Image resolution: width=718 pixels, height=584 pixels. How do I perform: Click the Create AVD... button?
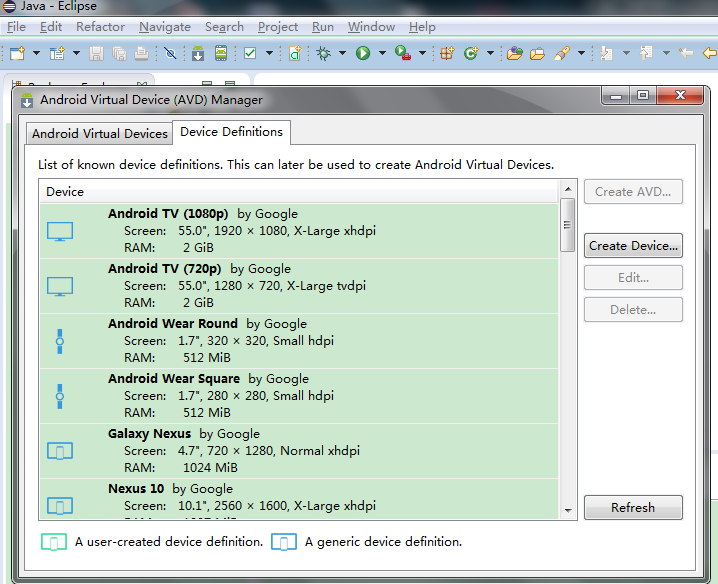coord(633,191)
